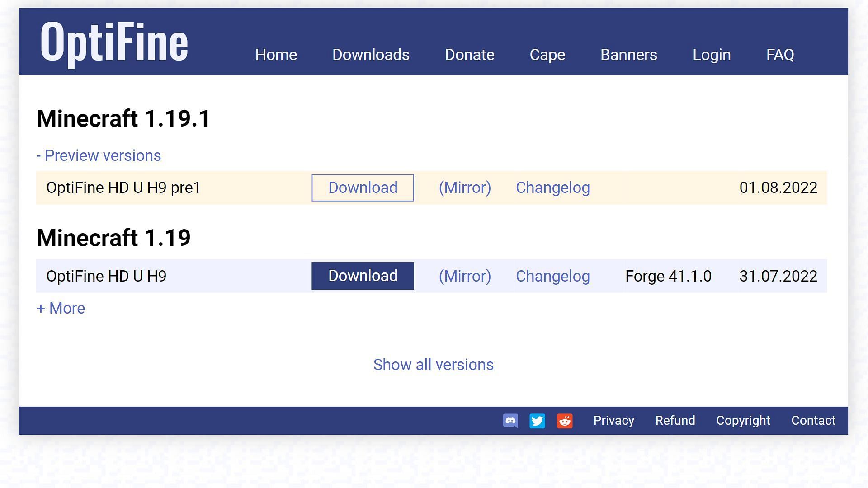The width and height of the screenshot is (868, 488).
Task: Download OptiFine HD U H9 for 1.19
Action: click(363, 276)
